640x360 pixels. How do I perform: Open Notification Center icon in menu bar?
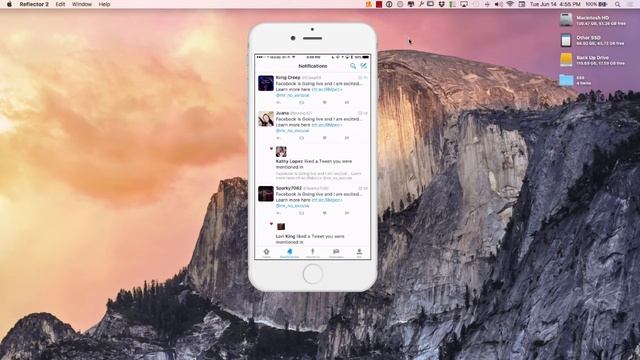click(630, 4)
